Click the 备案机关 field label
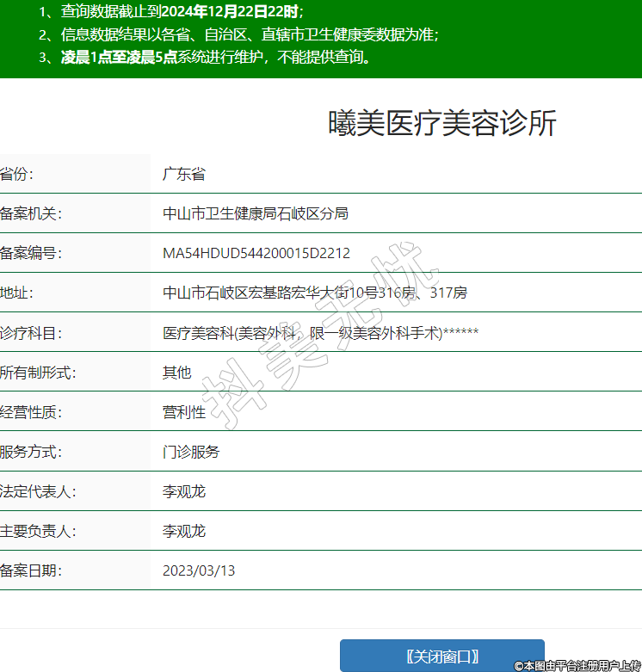The height and width of the screenshot is (672, 642). (31, 213)
